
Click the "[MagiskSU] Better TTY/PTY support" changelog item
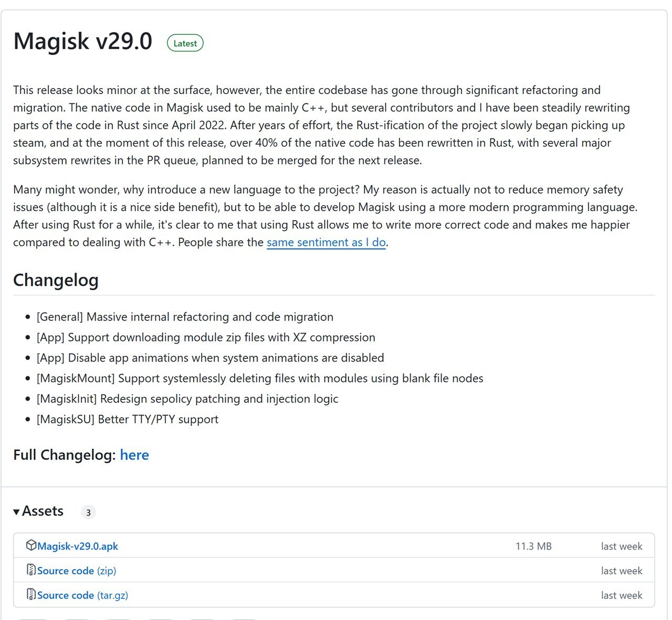128,419
